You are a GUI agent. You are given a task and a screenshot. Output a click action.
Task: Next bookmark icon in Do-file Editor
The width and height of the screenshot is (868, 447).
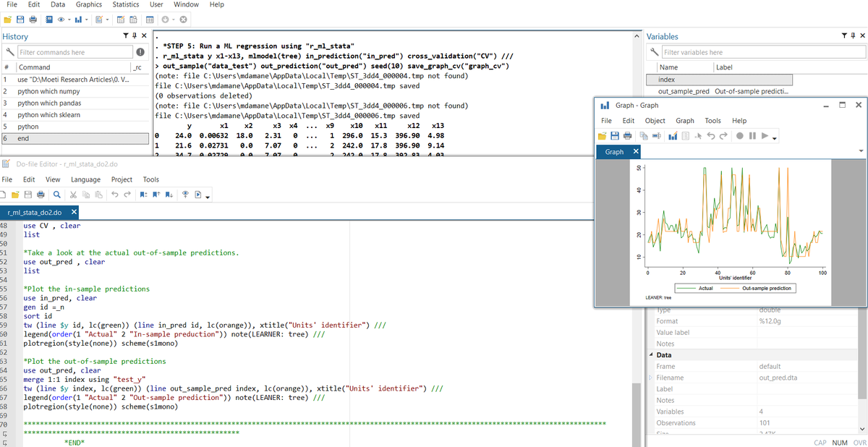[x=169, y=195]
